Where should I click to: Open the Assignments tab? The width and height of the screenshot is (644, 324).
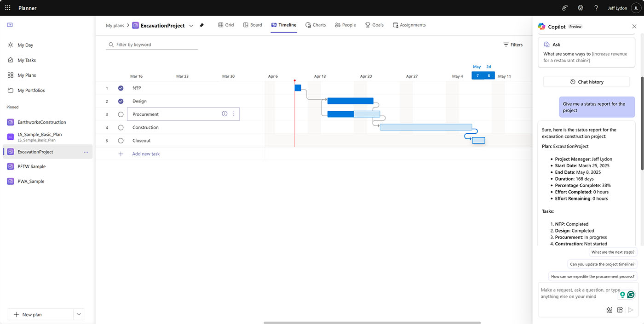(409, 25)
